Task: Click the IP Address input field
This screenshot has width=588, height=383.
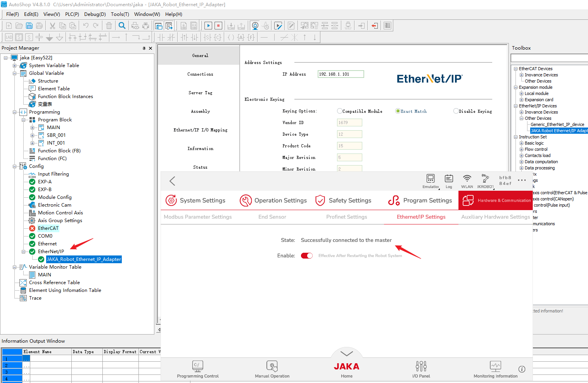Action: tap(341, 74)
